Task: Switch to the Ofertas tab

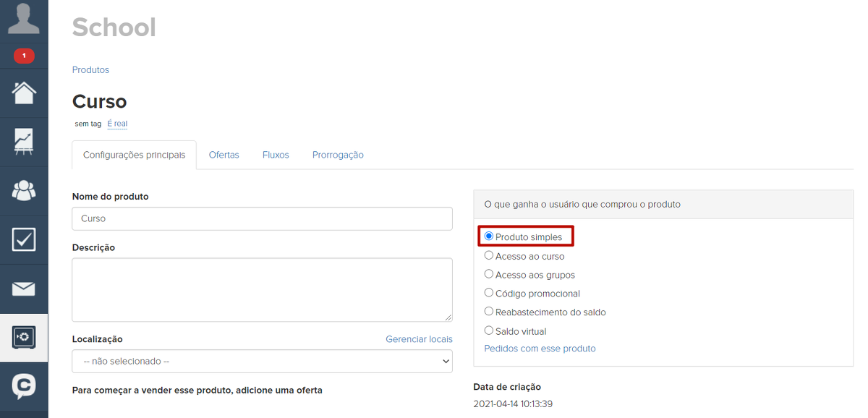Action: 224,155
